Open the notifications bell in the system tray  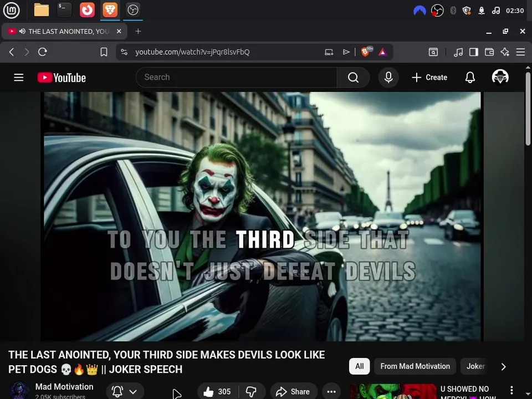482,11
